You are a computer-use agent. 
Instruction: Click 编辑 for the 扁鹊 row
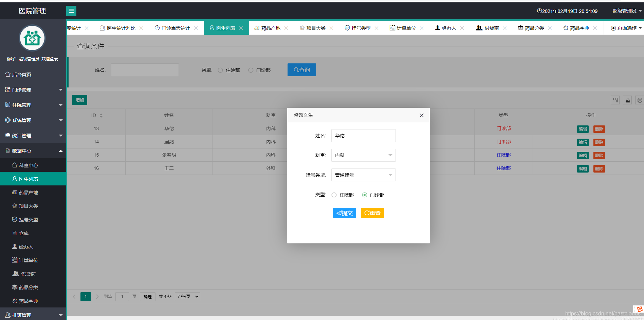583,142
